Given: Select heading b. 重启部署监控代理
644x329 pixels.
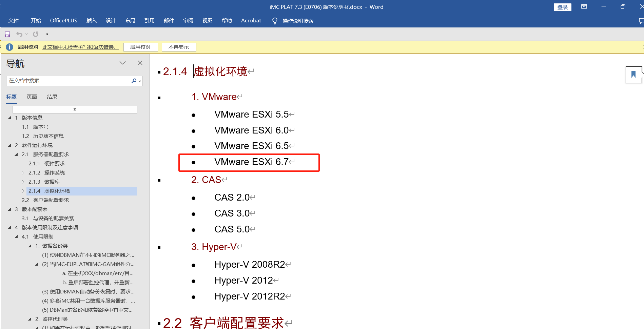Looking at the screenshot, I should click(x=98, y=283).
